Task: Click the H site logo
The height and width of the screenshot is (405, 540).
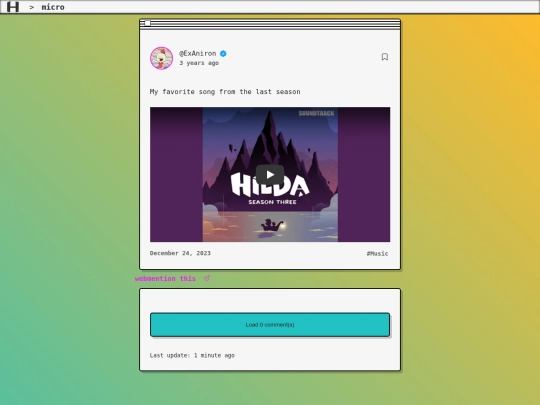Action: click(13, 7)
